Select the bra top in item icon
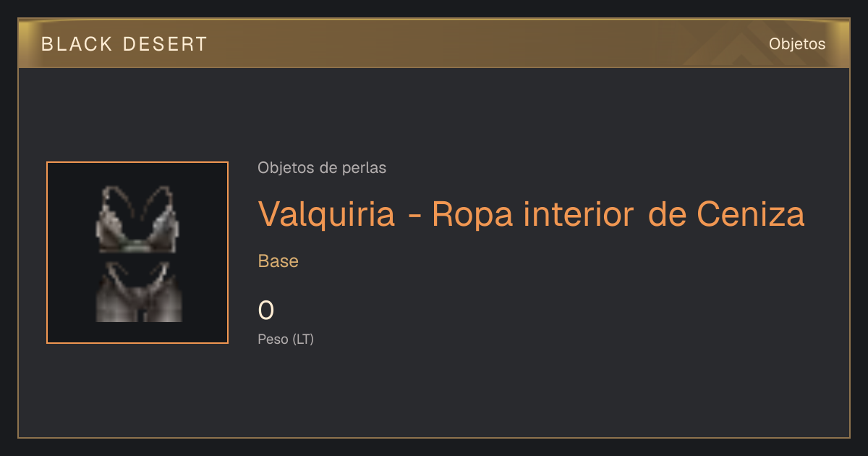 click(137, 219)
